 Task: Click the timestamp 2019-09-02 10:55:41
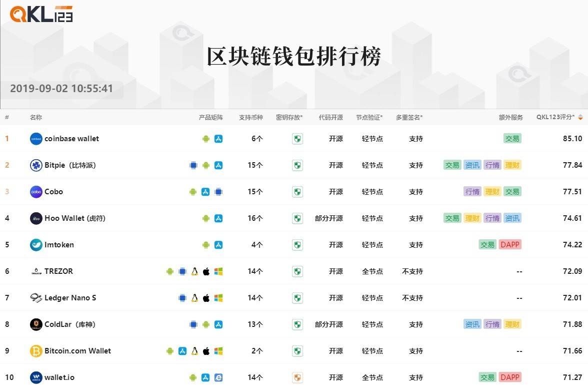61,89
